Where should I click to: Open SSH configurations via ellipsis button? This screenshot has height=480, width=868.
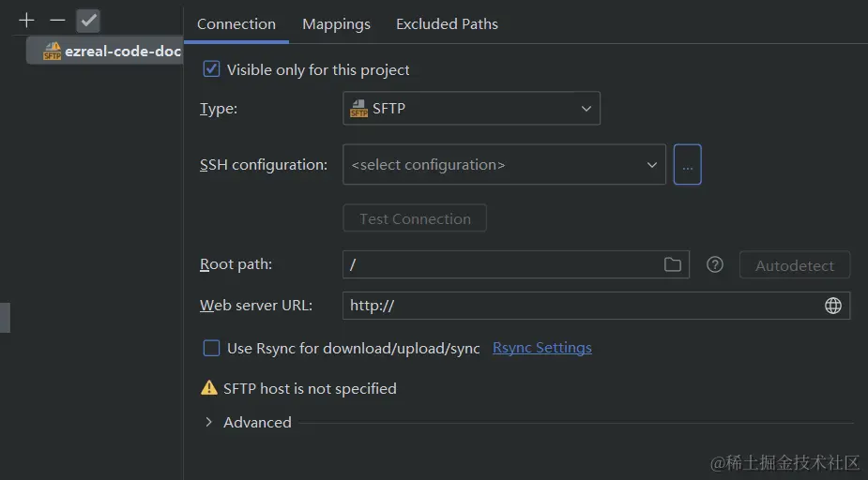coord(687,165)
